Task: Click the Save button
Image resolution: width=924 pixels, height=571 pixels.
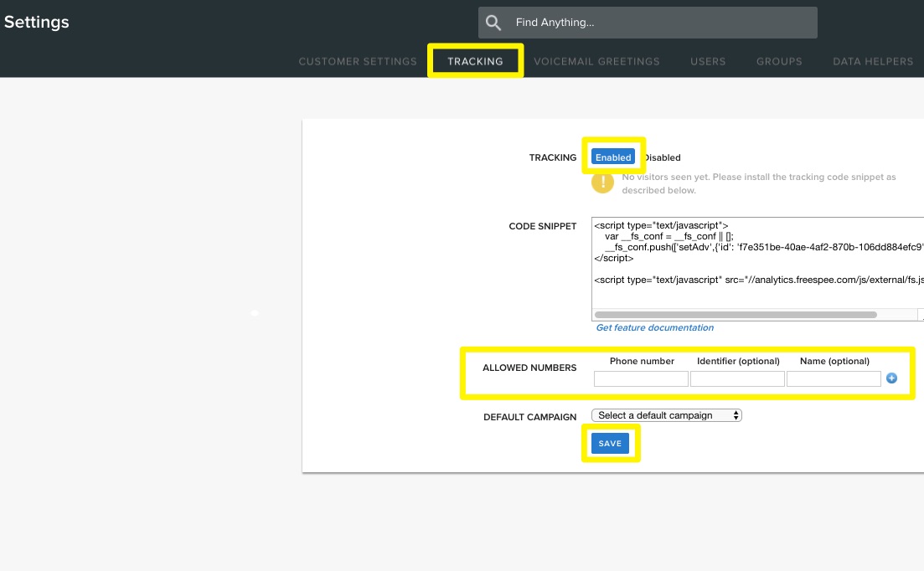Action: (x=610, y=443)
